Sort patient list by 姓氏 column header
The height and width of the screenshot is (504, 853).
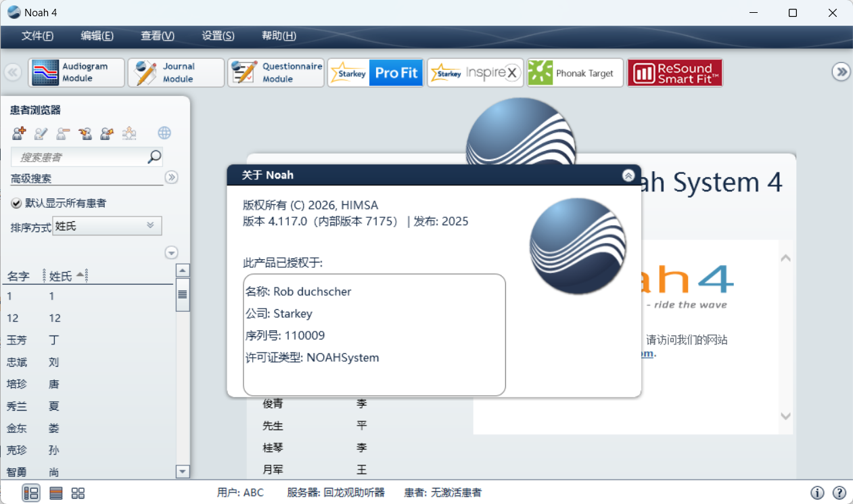click(x=61, y=276)
